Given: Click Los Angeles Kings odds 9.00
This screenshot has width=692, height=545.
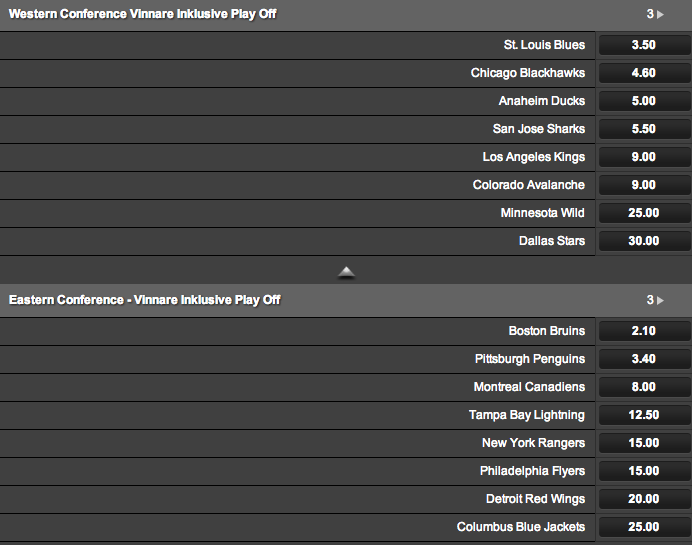Looking at the screenshot, I should click(x=644, y=157).
